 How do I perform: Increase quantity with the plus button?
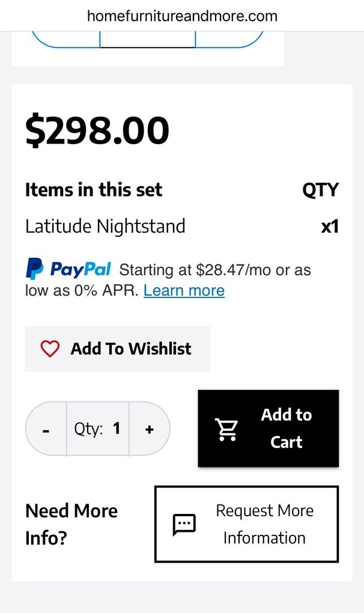click(x=150, y=429)
